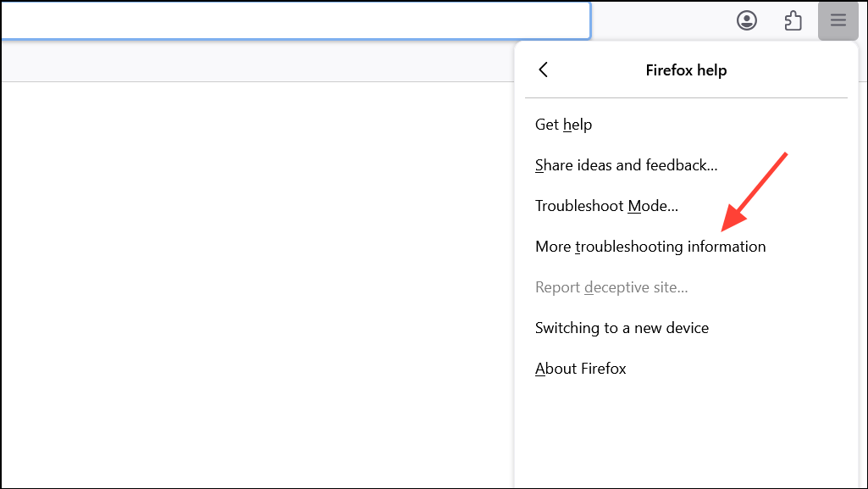This screenshot has width=868, height=489.
Task: Go back using the help panel arrow
Action: pos(544,69)
